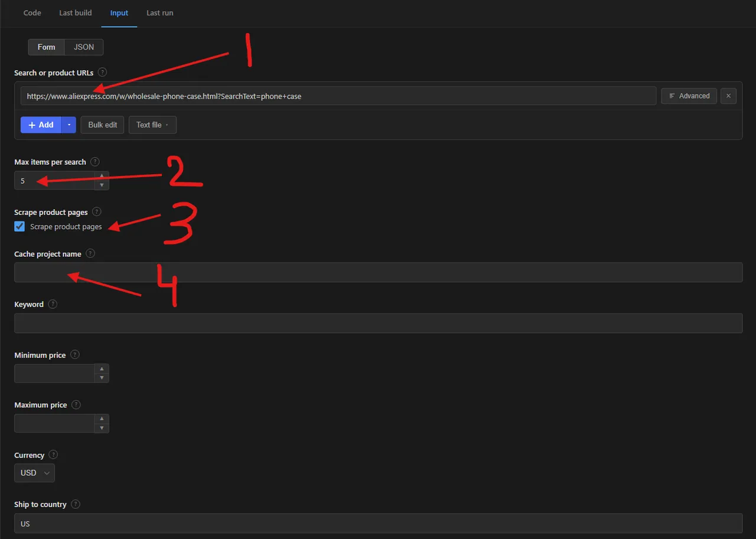756x539 pixels.
Task: Open help for Search or product URLs
Action: click(102, 73)
